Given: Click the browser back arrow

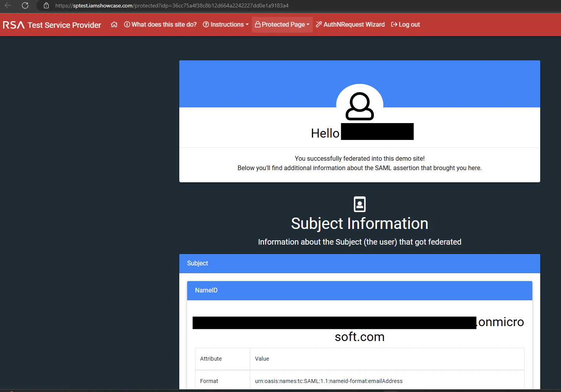Looking at the screenshot, I should (8, 5).
